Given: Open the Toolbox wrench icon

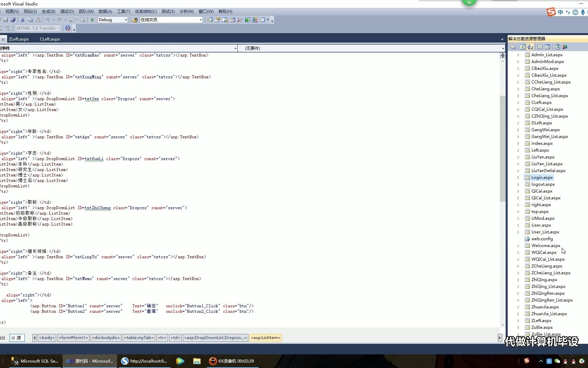Looking at the screenshot, I should [x=240, y=20].
